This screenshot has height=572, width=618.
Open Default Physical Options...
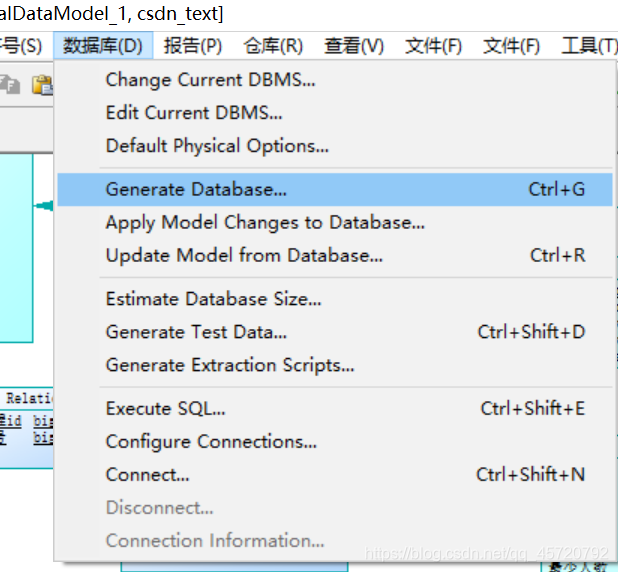(335, 146)
